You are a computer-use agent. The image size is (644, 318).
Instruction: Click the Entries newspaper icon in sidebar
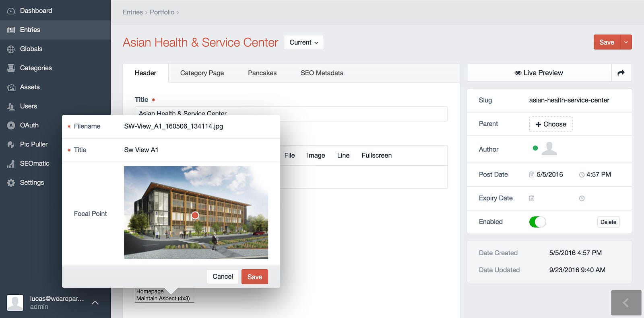pos(11,30)
